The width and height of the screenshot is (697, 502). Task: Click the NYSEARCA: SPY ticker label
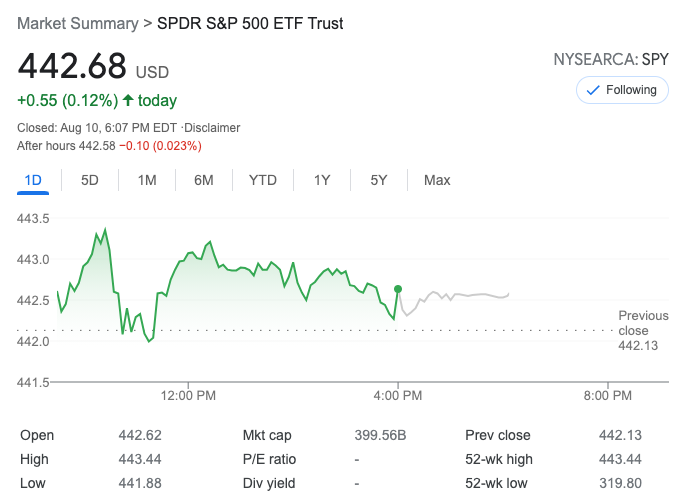click(x=610, y=59)
